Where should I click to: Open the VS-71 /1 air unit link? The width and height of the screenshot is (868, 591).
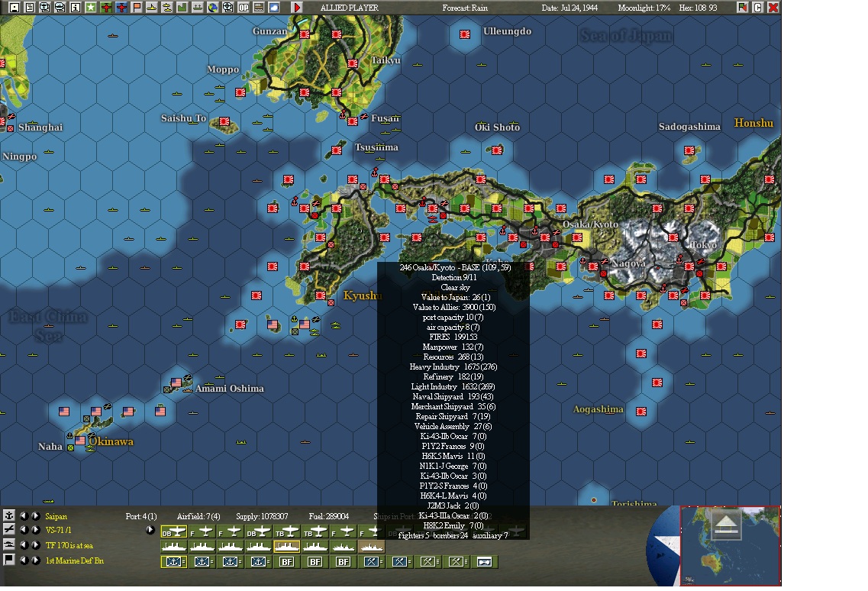click(x=58, y=530)
